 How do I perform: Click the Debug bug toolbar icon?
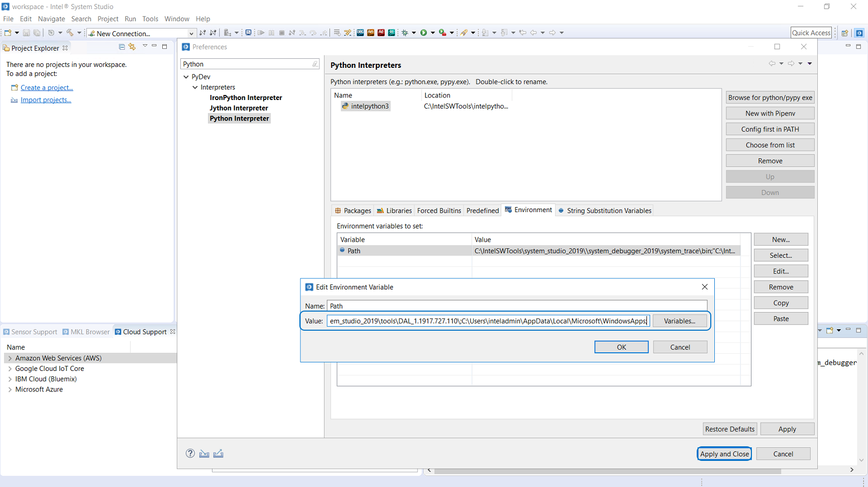pos(405,33)
